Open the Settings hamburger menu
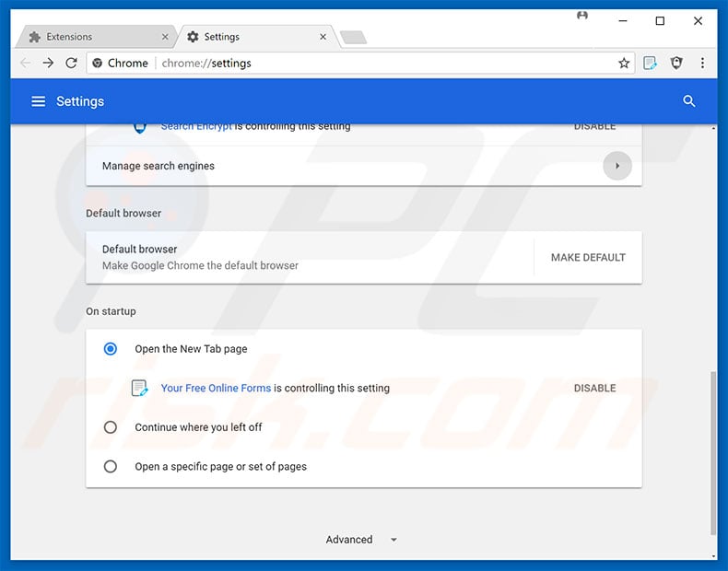 coord(38,101)
